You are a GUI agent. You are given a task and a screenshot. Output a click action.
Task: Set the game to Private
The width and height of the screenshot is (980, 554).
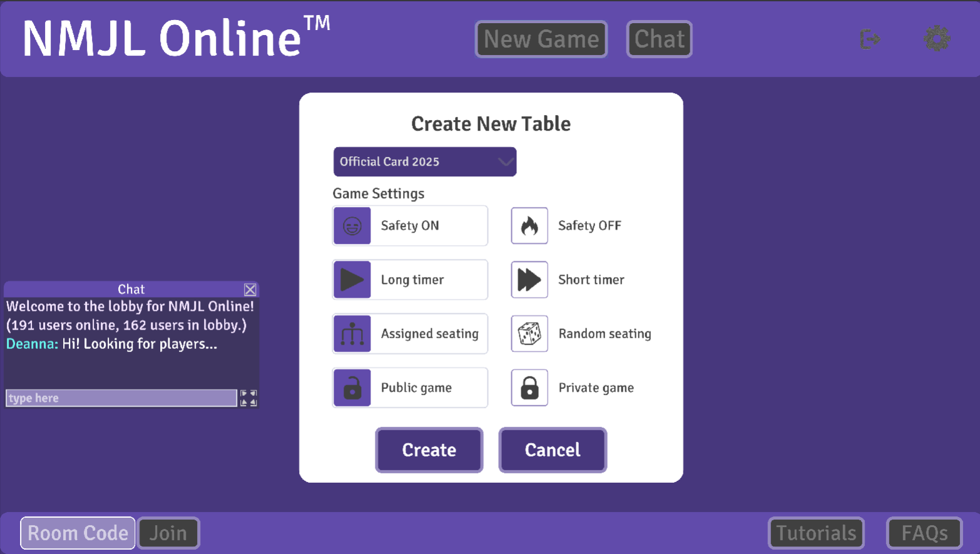point(529,388)
